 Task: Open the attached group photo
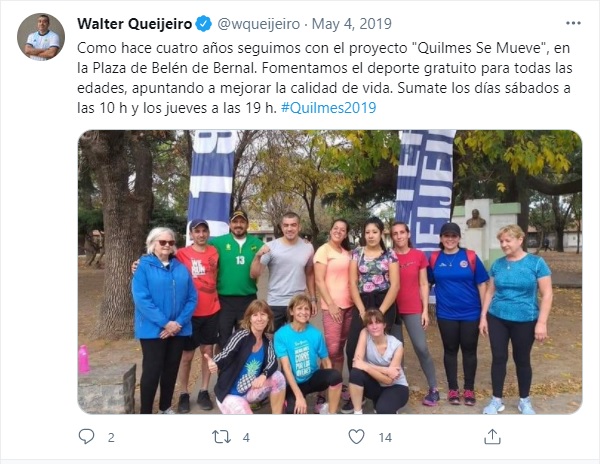330,272
